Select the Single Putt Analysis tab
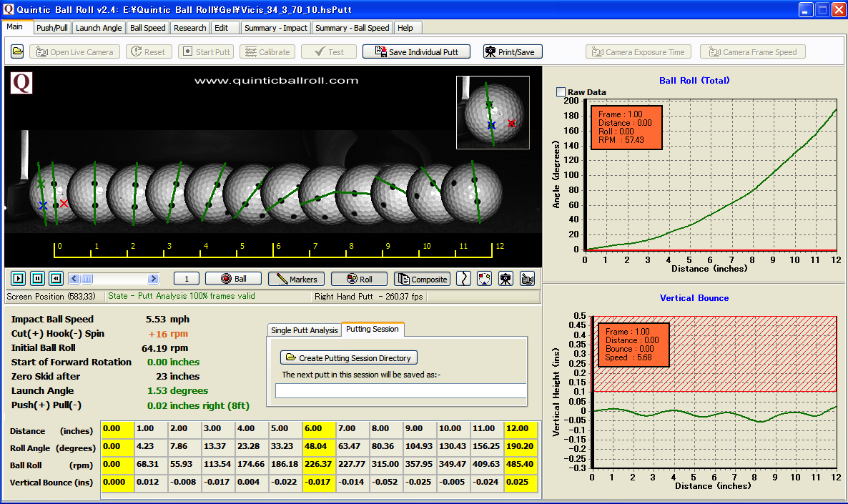848x504 pixels. point(304,330)
